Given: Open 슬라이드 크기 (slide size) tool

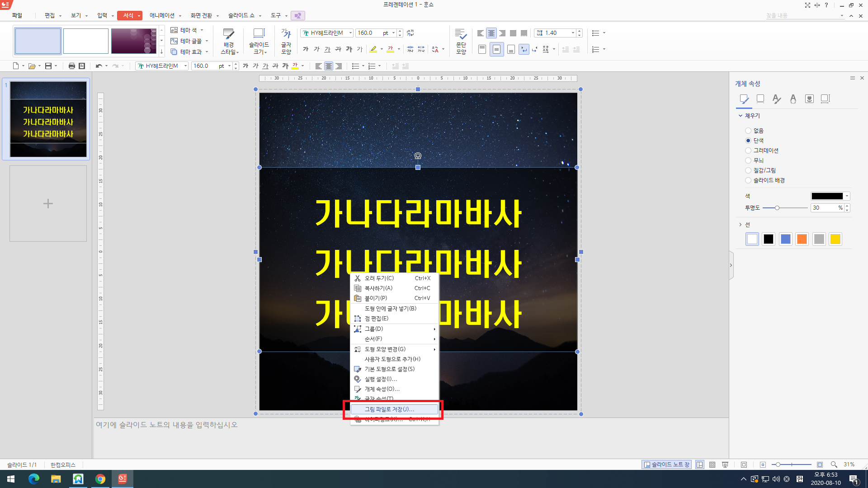Looking at the screenshot, I should [x=259, y=34].
